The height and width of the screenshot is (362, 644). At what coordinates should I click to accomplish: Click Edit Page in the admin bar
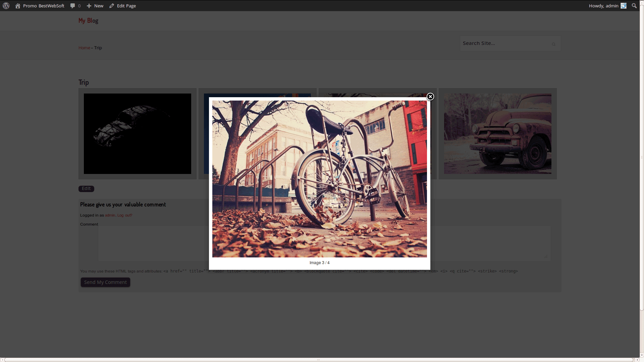[x=122, y=6]
